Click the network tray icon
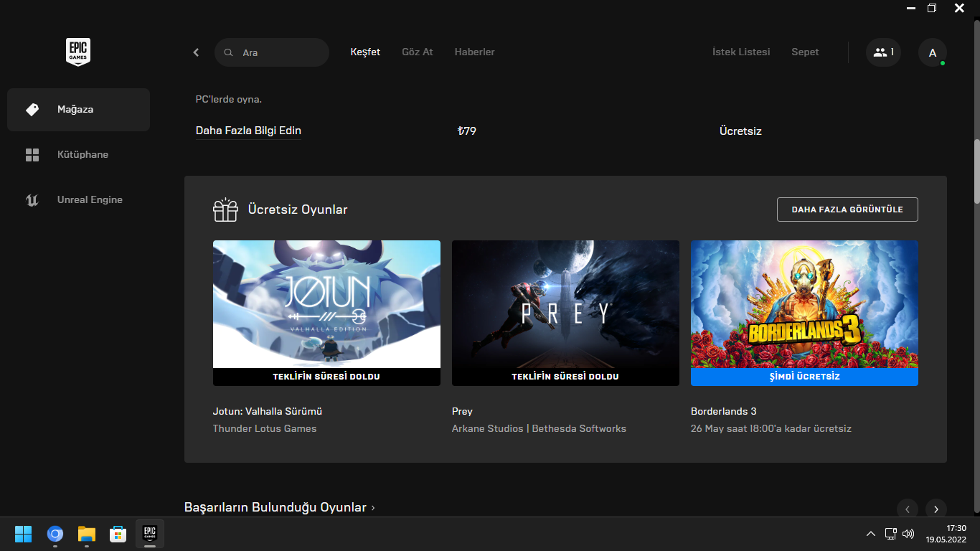The height and width of the screenshot is (551, 980). tap(891, 534)
